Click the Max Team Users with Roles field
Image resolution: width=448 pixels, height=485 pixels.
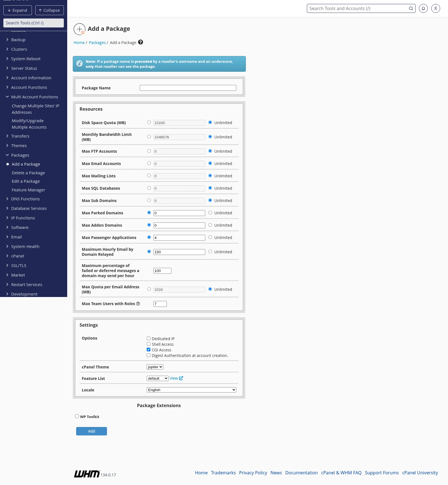click(x=160, y=304)
